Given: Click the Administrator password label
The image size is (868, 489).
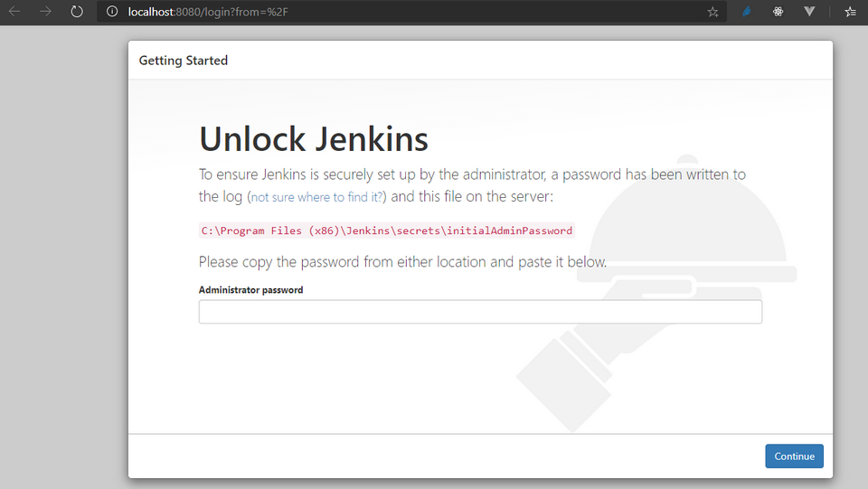Looking at the screenshot, I should [x=250, y=290].
